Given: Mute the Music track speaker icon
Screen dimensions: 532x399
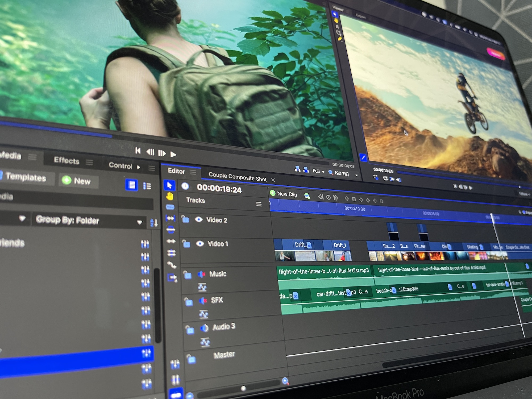Looking at the screenshot, I should coord(202,274).
